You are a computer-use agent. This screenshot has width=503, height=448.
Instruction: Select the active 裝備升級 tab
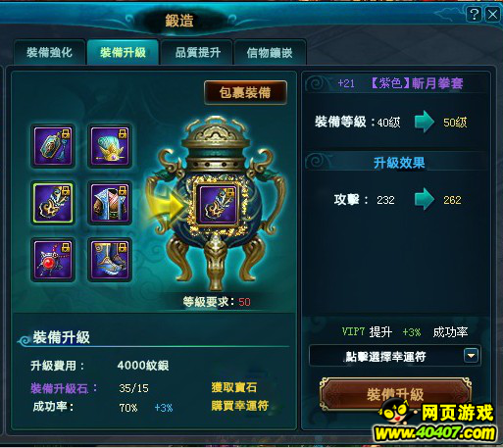pyautogui.click(x=124, y=52)
